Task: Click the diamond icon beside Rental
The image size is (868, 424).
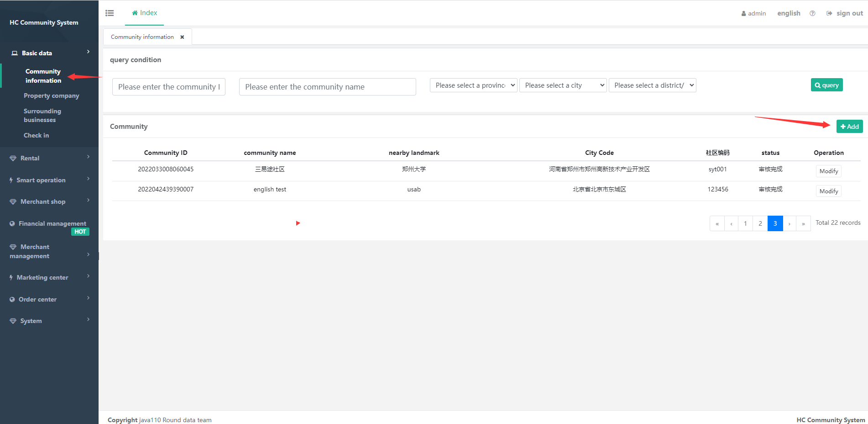Action: tap(13, 159)
